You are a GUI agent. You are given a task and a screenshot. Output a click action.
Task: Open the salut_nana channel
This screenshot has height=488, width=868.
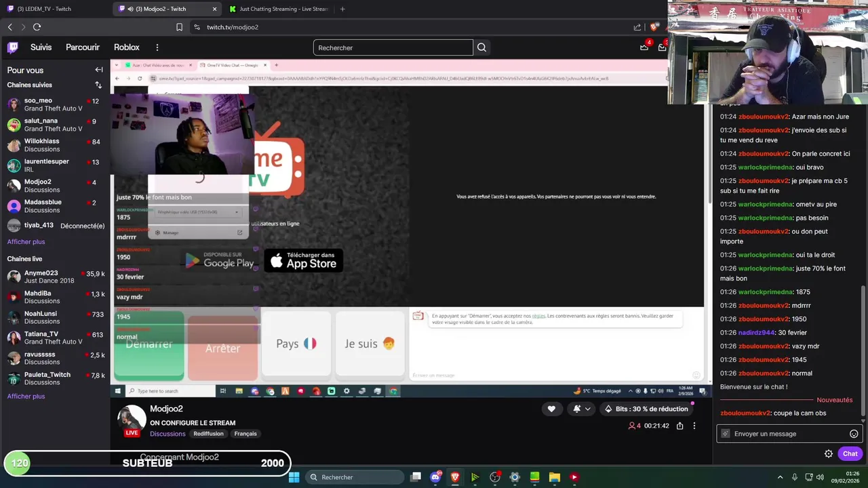pyautogui.click(x=55, y=125)
